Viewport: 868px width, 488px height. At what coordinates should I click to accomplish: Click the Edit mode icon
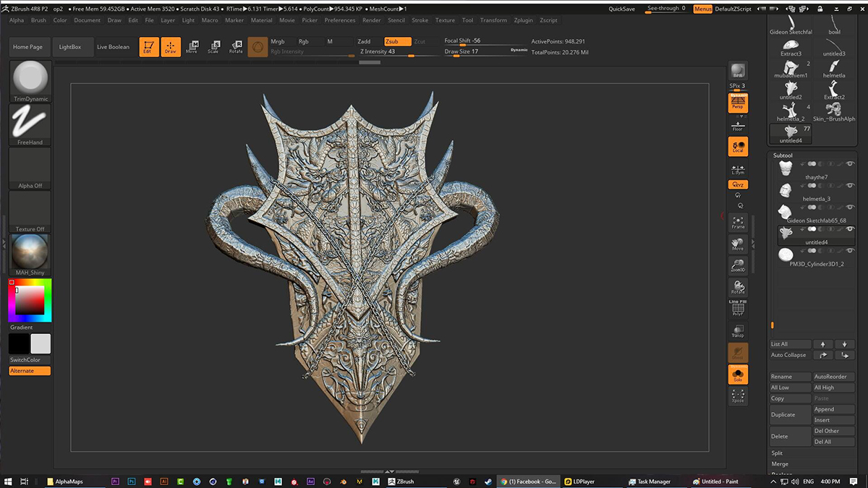coord(148,47)
